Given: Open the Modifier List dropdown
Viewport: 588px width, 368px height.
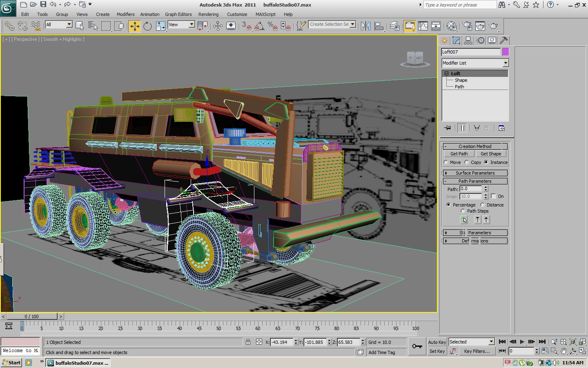Looking at the screenshot, I should [475, 63].
